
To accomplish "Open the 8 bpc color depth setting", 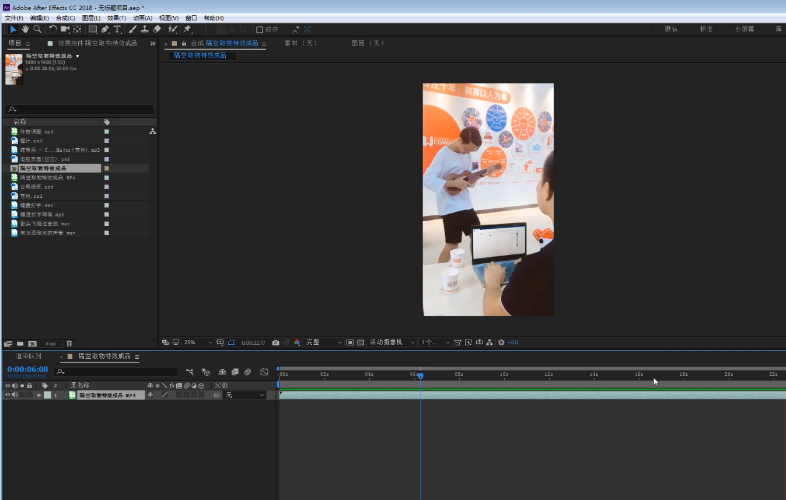I will click(x=51, y=344).
